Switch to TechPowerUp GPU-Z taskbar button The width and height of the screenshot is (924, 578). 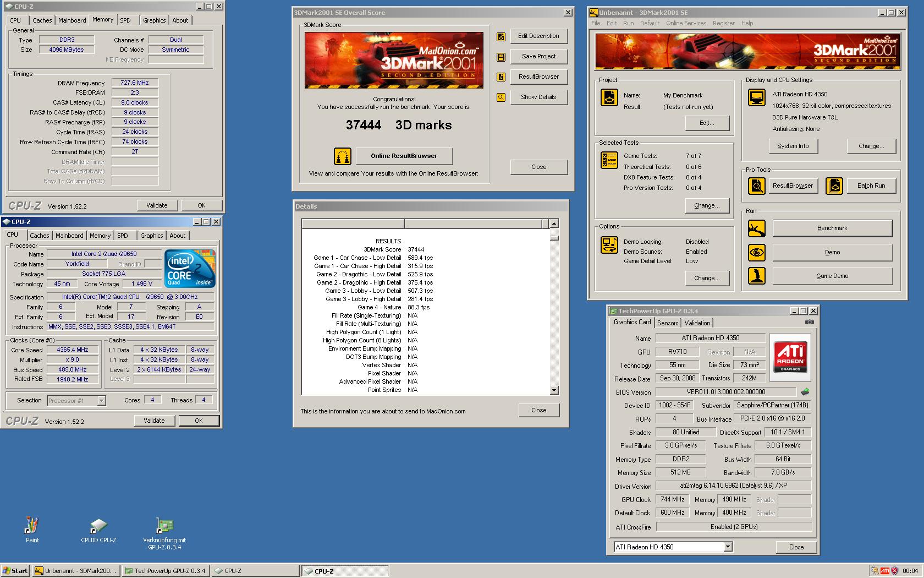[x=166, y=571]
